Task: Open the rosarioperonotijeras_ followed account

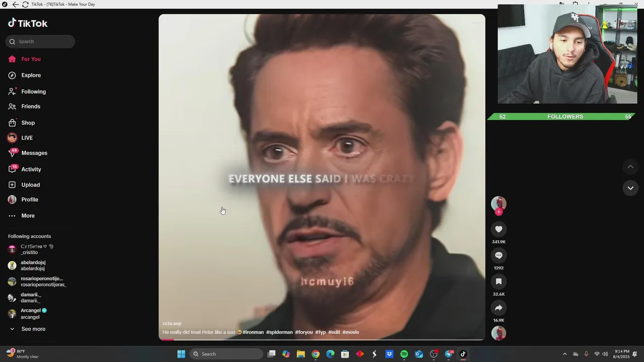Action: point(37,282)
